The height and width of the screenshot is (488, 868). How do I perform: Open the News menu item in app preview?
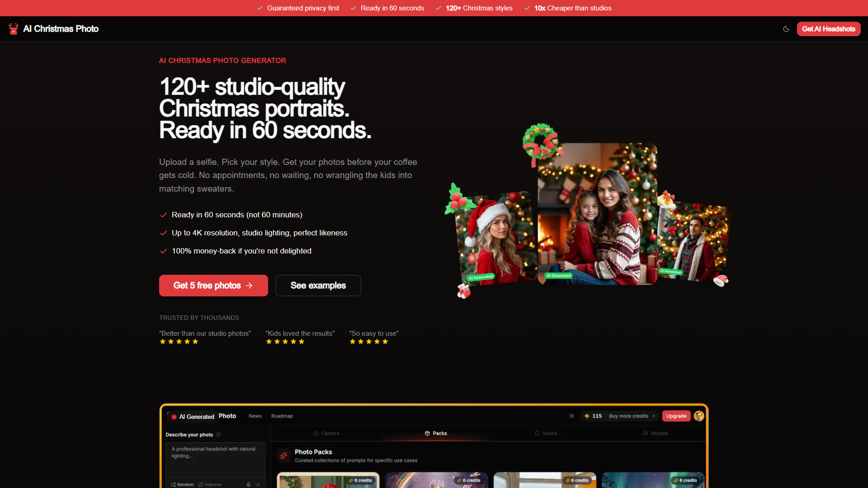(255, 416)
